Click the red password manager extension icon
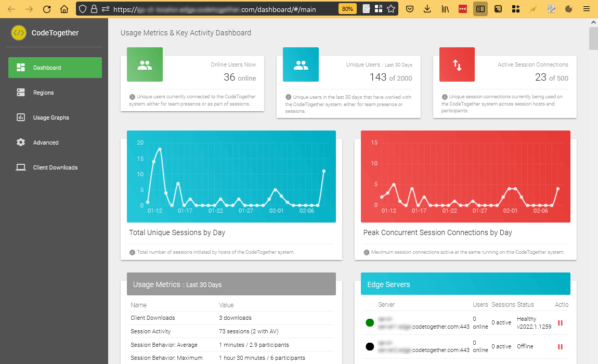The image size is (598, 364). pos(463,9)
